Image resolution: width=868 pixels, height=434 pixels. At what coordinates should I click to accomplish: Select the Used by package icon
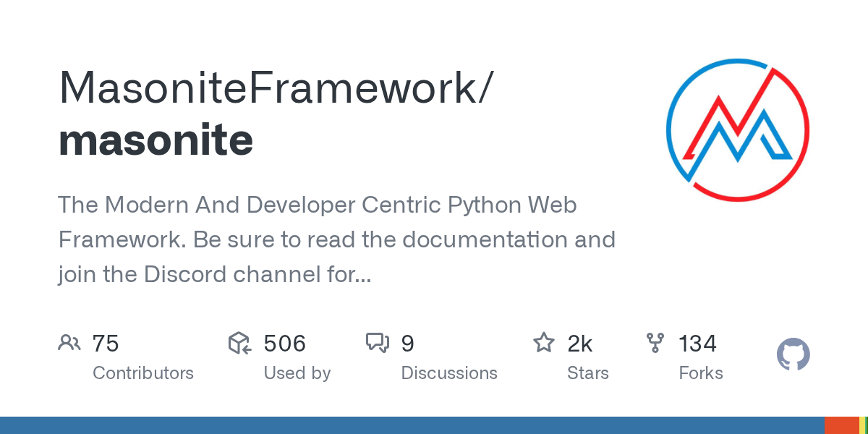pos(239,343)
